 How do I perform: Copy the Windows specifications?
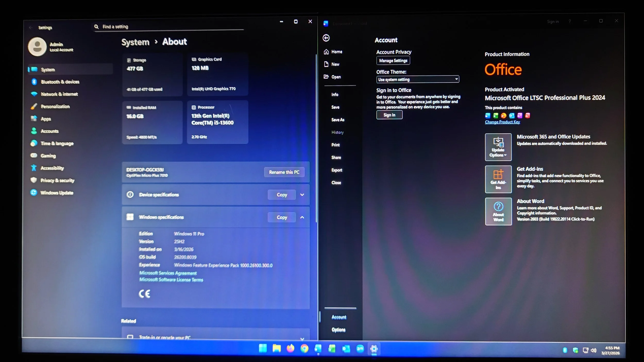tap(282, 217)
